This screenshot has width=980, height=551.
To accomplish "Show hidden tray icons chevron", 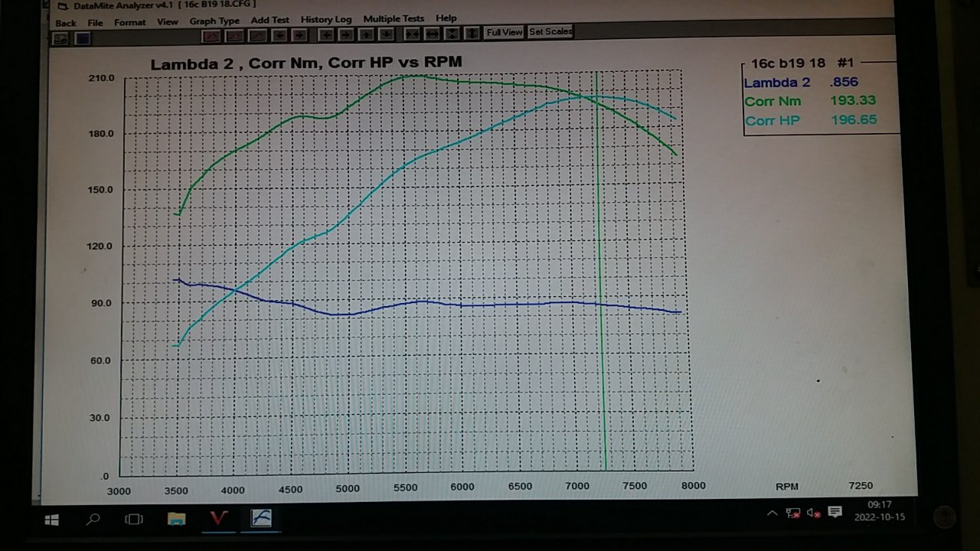I will (772, 513).
